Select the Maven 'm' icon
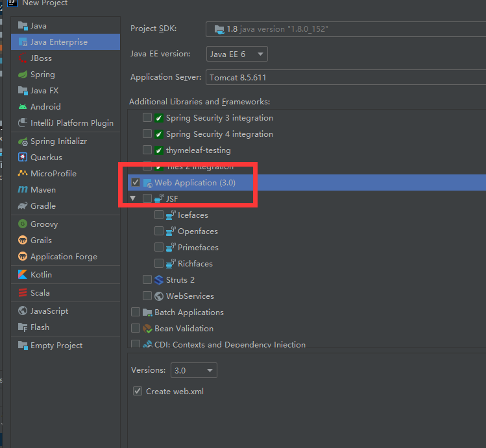486x448 pixels. pyautogui.click(x=23, y=189)
